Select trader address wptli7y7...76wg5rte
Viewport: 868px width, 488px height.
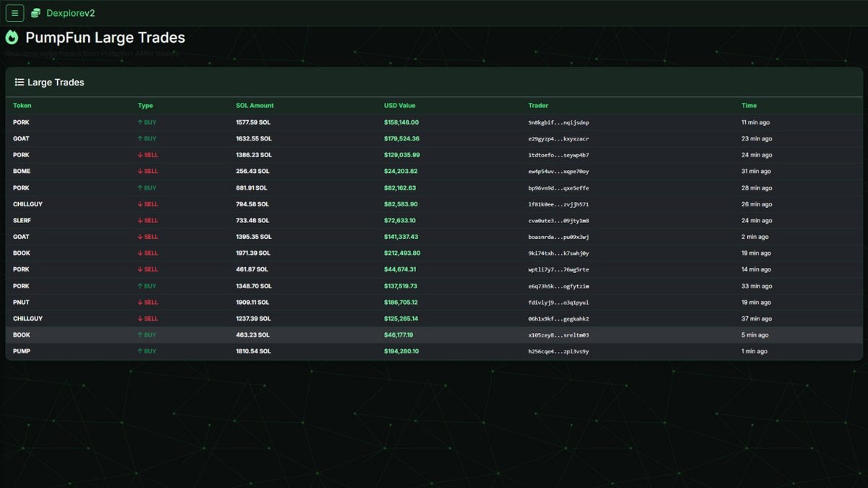point(558,269)
